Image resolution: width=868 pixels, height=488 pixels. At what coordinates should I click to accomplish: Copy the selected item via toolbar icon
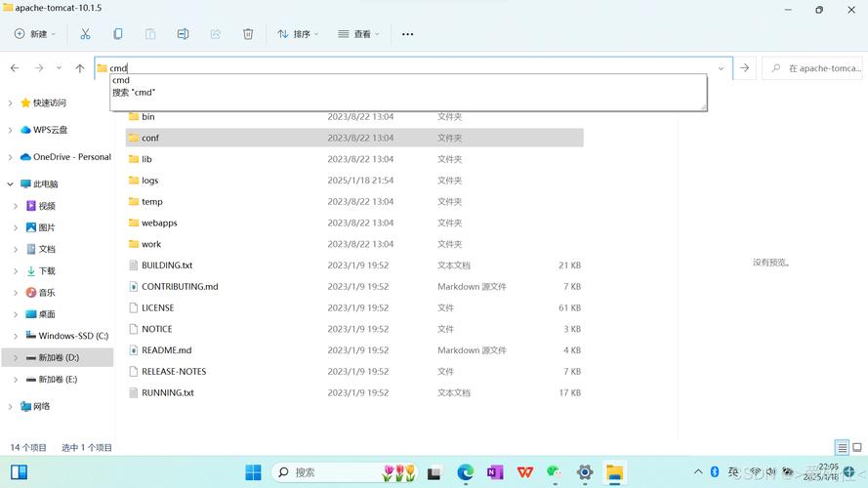click(118, 34)
